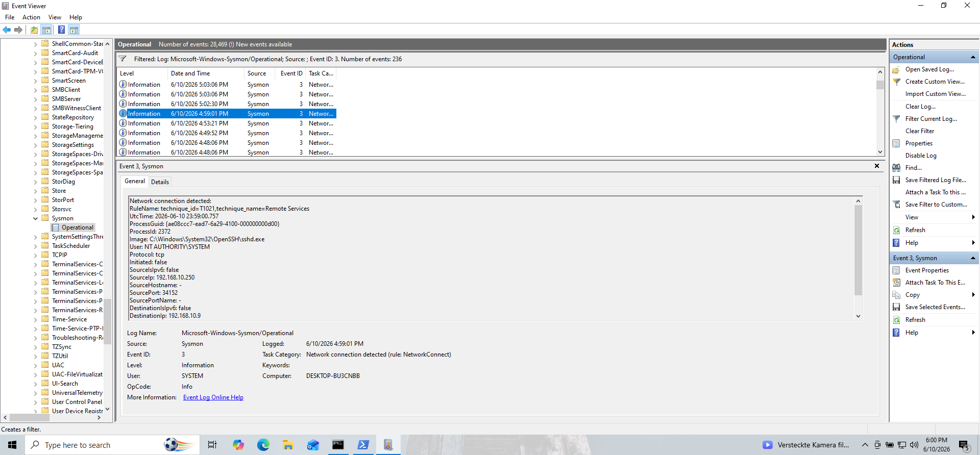Click Clear Filter in the Actions pane
The image size is (980, 455).
(x=920, y=131)
